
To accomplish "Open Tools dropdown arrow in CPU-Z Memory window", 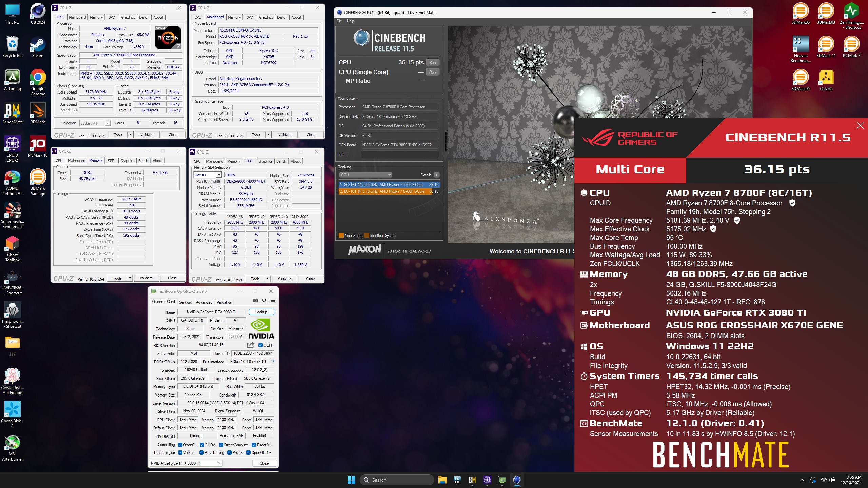I will pyautogui.click(x=129, y=278).
